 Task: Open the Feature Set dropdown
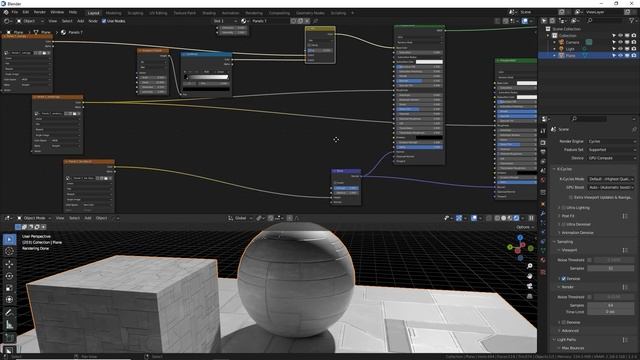click(611, 150)
